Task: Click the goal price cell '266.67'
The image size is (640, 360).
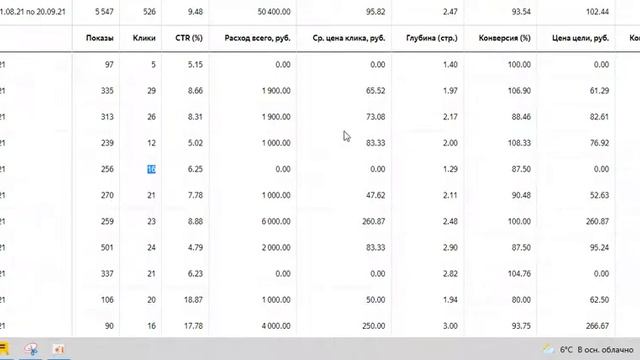Action: [x=597, y=326]
